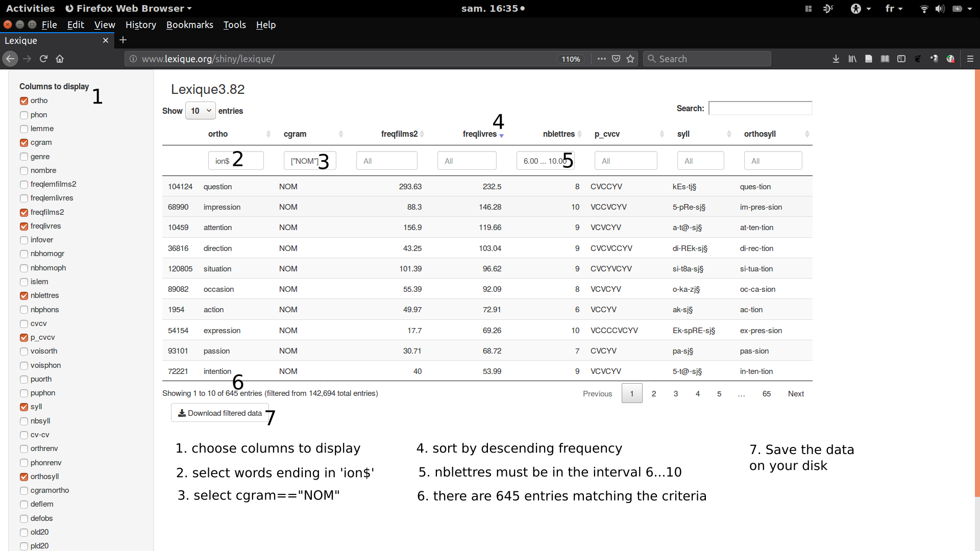Screen dimensions: 980x551
Task: Sort table by freqfilms2 column arrows
Action: [x=422, y=134]
